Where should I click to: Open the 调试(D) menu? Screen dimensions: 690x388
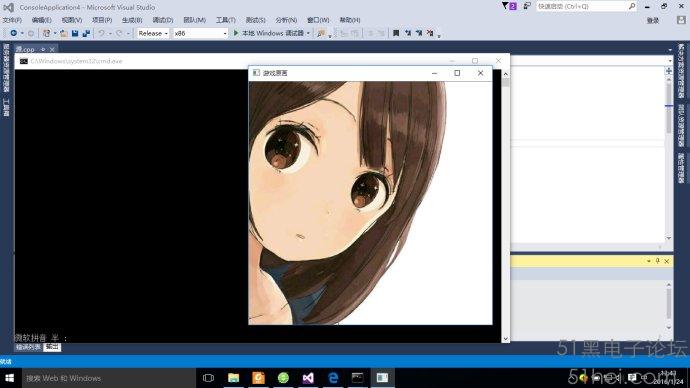162,20
